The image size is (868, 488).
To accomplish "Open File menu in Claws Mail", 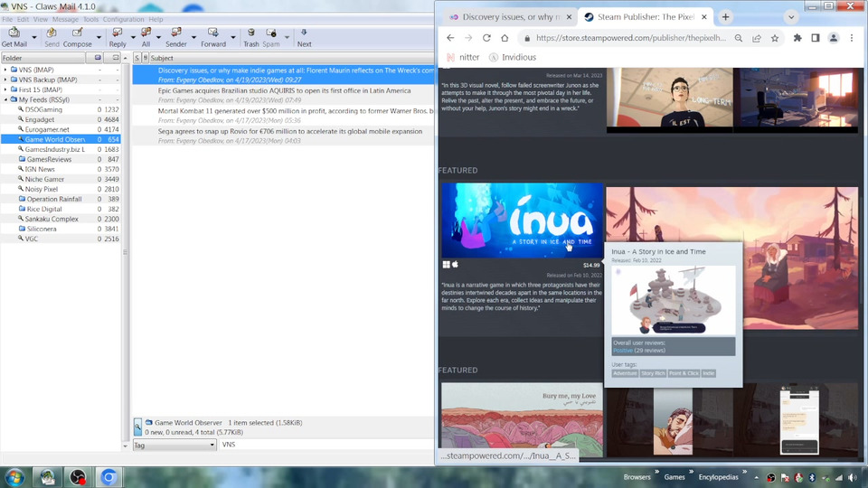I will (x=7, y=19).
